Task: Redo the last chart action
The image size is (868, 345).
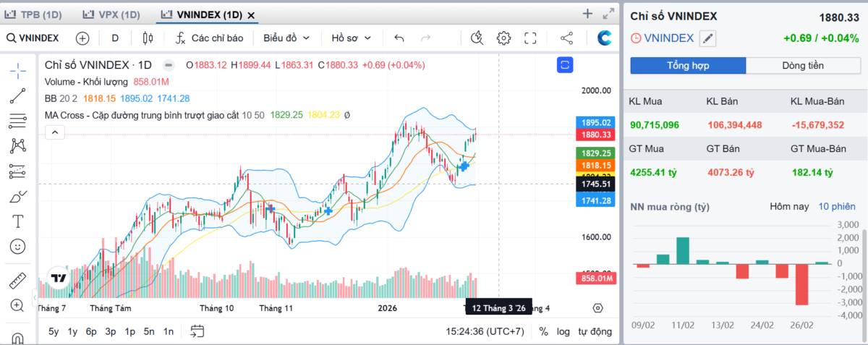Action: [x=426, y=38]
